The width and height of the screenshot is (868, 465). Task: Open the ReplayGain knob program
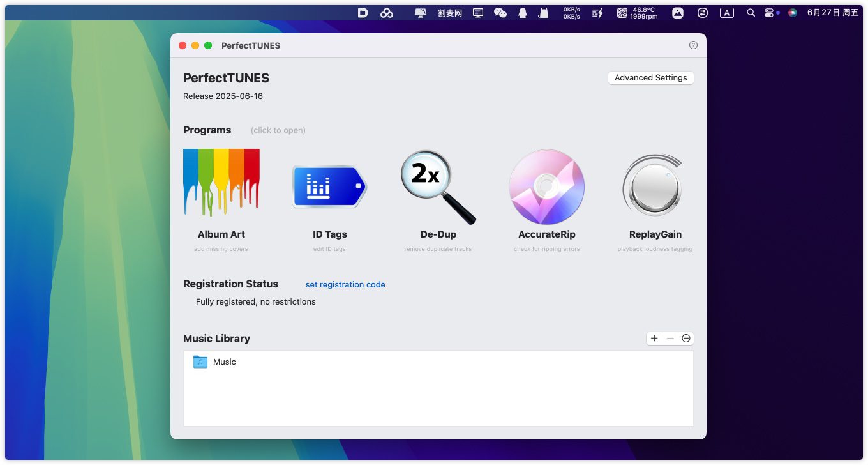[653, 187]
